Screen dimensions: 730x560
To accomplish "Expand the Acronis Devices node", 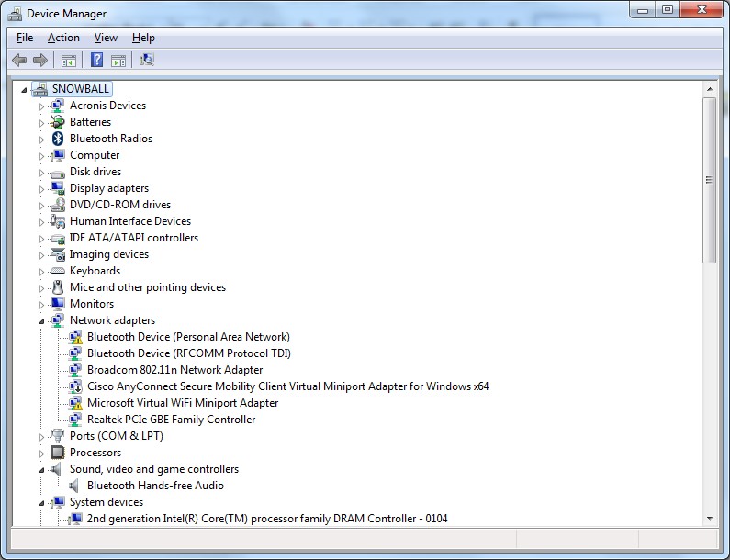I will pos(41,106).
